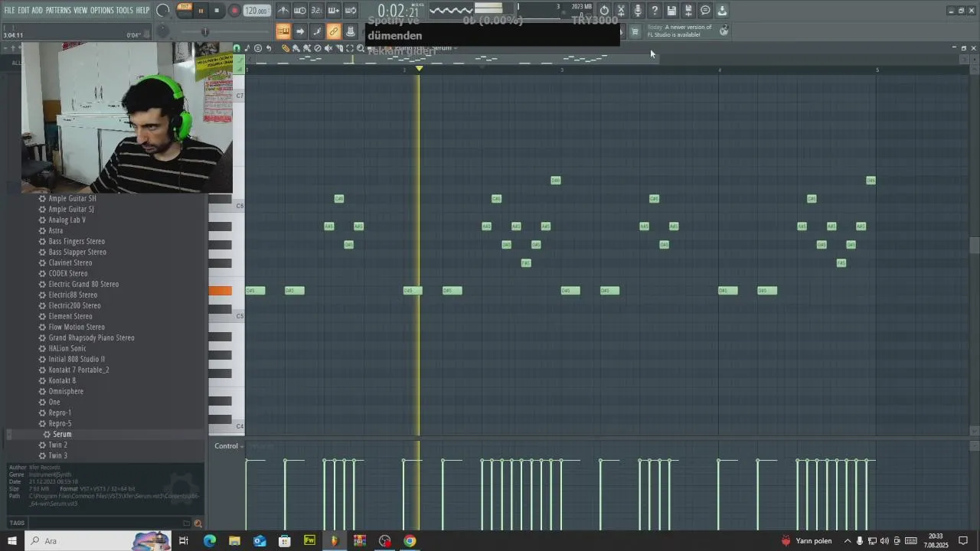
Task: Toggle the orange chain-link button
Action: point(334,31)
